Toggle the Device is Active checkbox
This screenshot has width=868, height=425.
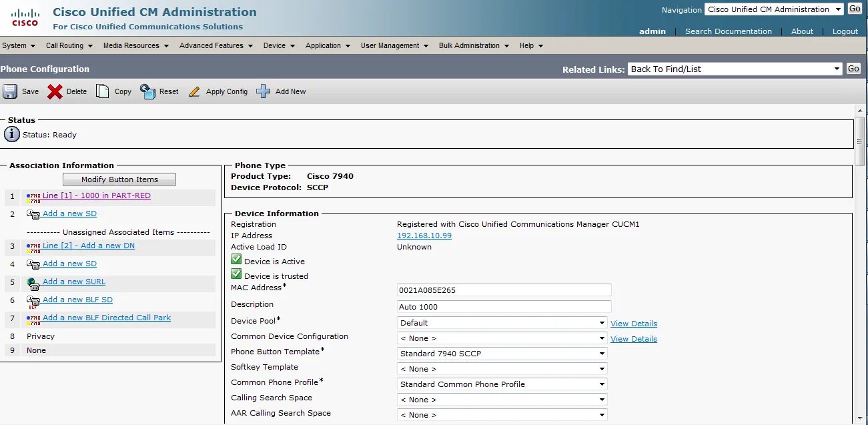click(x=236, y=260)
